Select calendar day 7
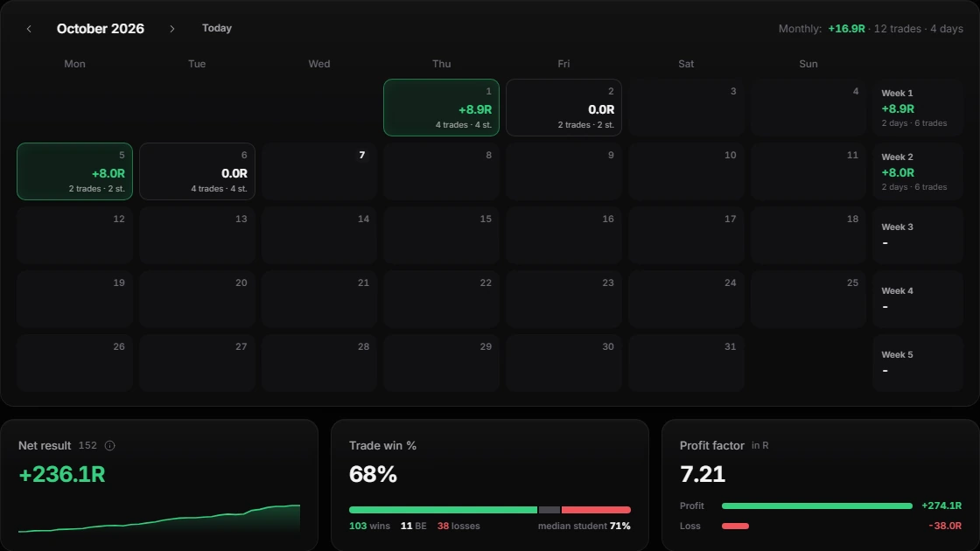This screenshot has height=551, width=980. pyautogui.click(x=319, y=171)
